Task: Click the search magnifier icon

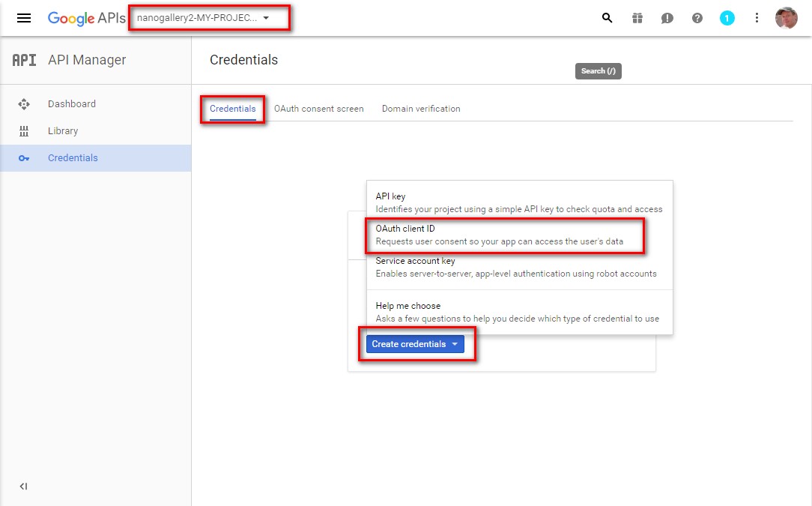Action: [607, 18]
